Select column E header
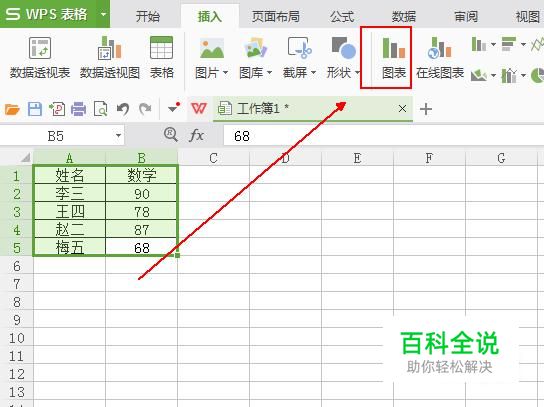This screenshot has height=407, width=544. pyautogui.click(x=357, y=158)
